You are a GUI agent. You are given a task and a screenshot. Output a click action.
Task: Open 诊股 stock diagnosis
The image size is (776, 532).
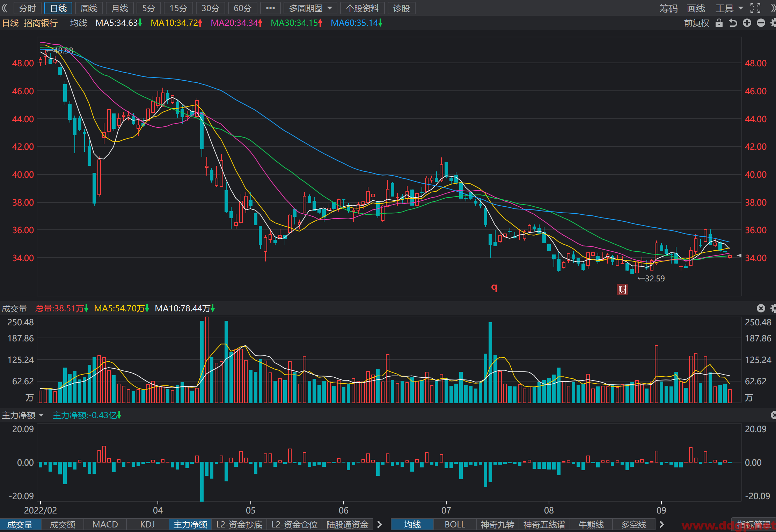click(402, 8)
